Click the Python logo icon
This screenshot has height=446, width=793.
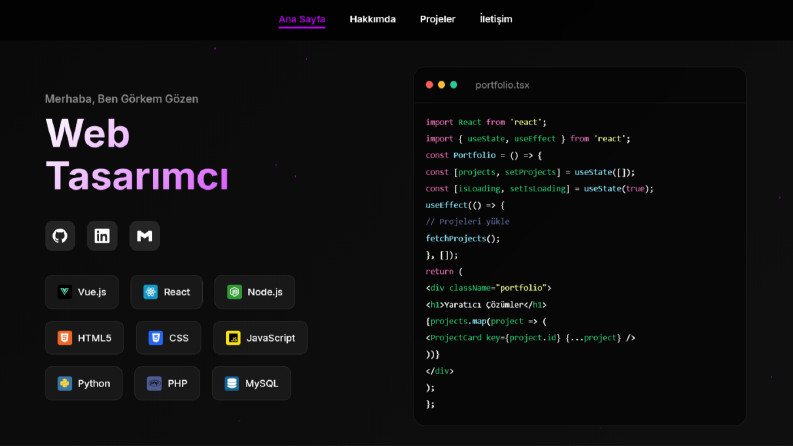click(64, 383)
